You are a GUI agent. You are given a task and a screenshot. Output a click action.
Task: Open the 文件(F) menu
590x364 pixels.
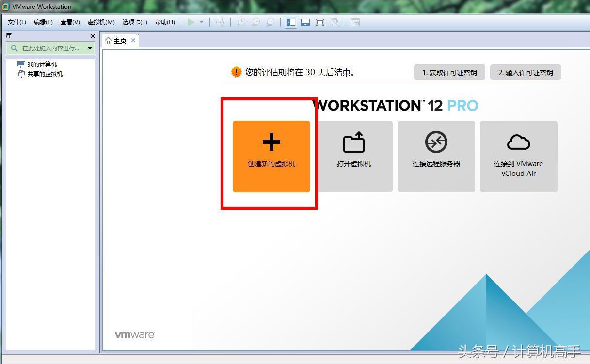pyautogui.click(x=17, y=22)
